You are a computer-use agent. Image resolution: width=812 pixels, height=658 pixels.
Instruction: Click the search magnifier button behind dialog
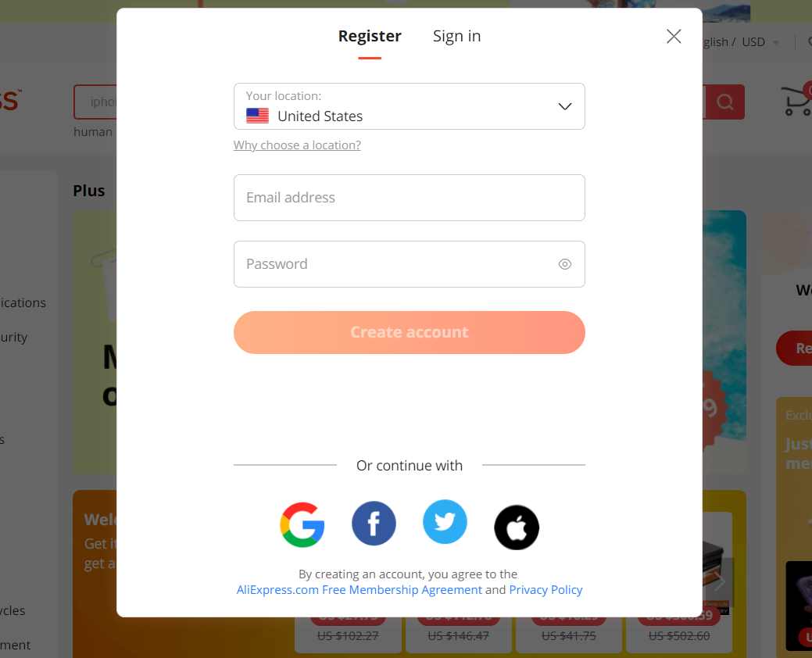pyautogui.click(x=724, y=102)
